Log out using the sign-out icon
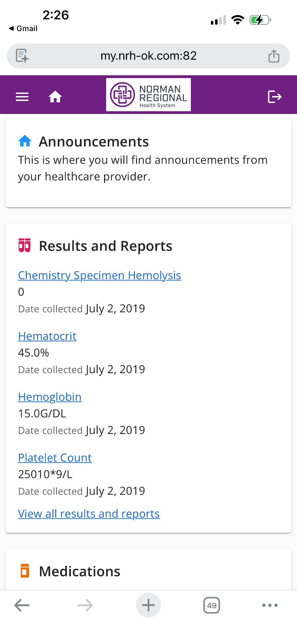The width and height of the screenshot is (297, 644). [275, 96]
